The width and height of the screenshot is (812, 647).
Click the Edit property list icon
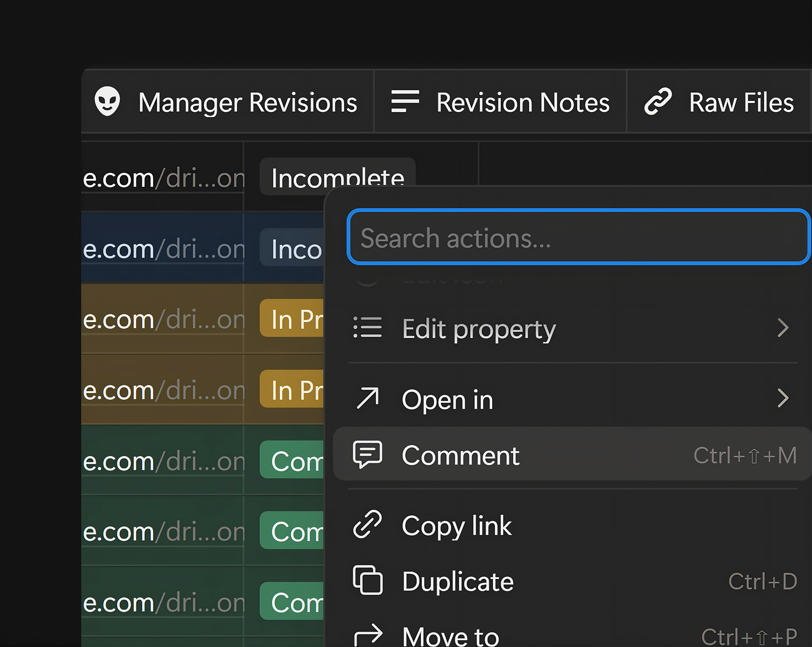pyautogui.click(x=367, y=327)
